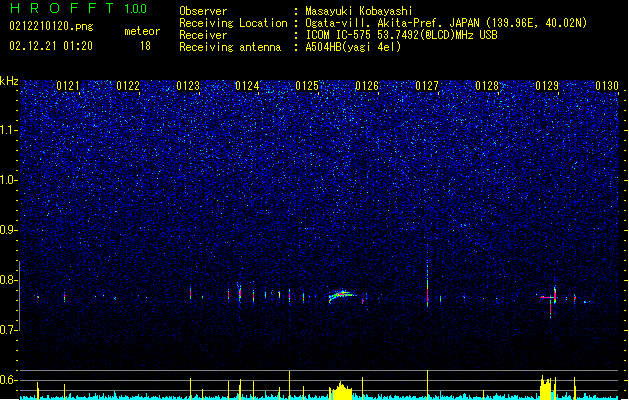This screenshot has width=629, height=400.
Task: Click the receiver value ICOM IC-575 53.7492 MHz USB
Action: click(401, 35)
